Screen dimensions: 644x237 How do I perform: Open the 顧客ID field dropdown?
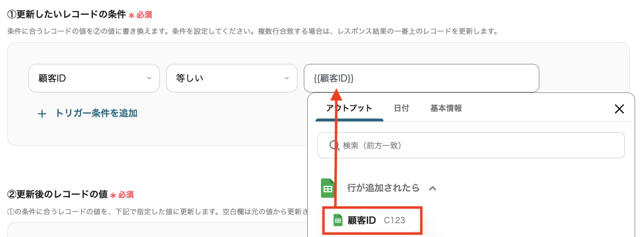coord(94,78)
